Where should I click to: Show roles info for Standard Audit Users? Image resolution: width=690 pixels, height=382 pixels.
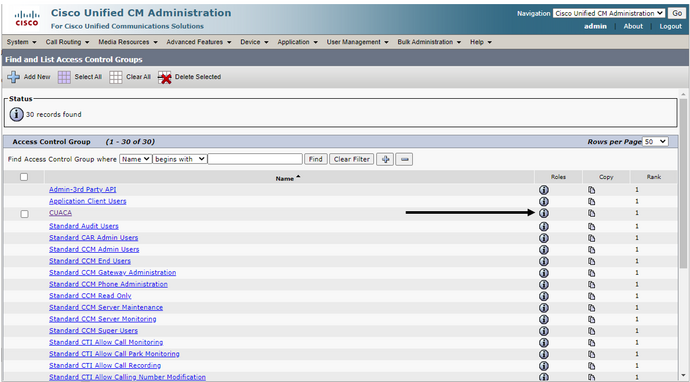544,226
